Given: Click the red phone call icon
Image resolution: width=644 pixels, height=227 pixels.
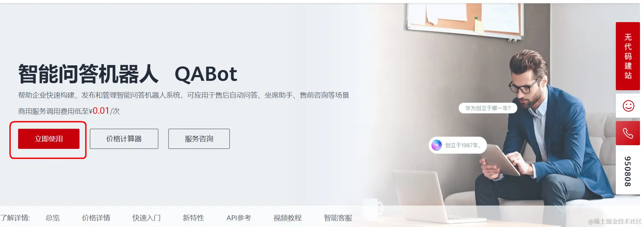Looking at the screenshot, I should pyautogui.click(x=628, y=133).
